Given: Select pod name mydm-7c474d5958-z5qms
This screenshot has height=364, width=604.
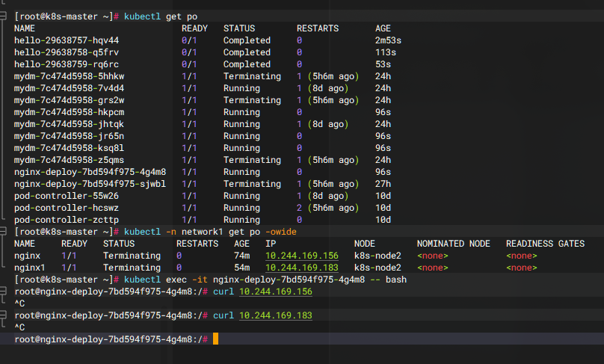Looking at the screenshot, I should [x=69, y=160].
